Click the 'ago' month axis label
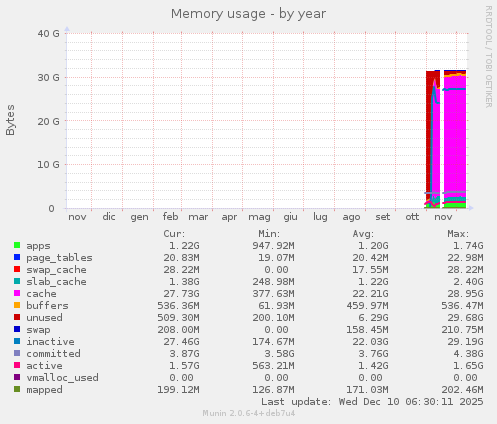The width and height of the screenshot is (497, 424). 351,218
